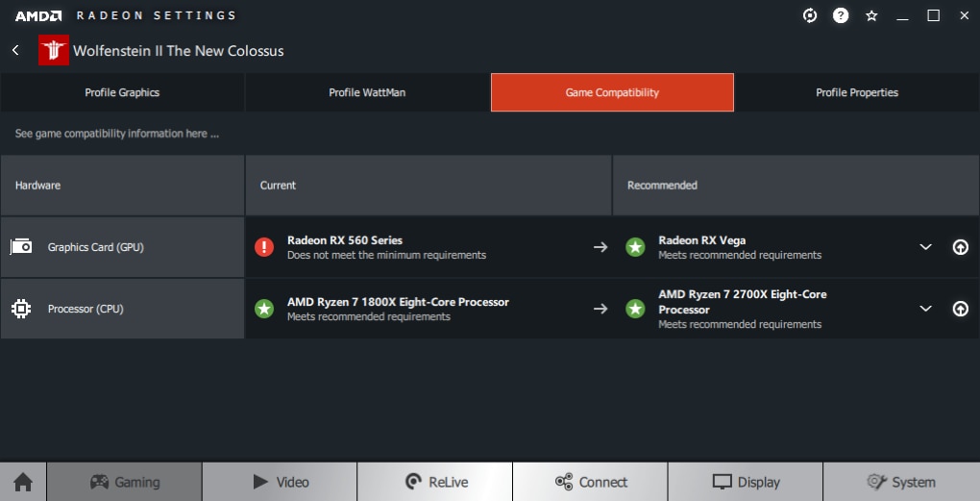Screen dimensions: 980x501
Task: Open the Profile Properties tab
Action: (x=857, y=92)
